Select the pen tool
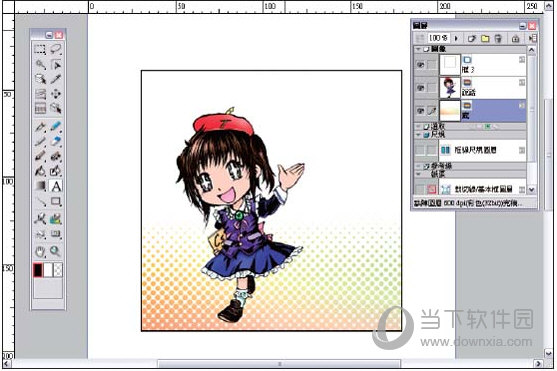 pos(40,127)
